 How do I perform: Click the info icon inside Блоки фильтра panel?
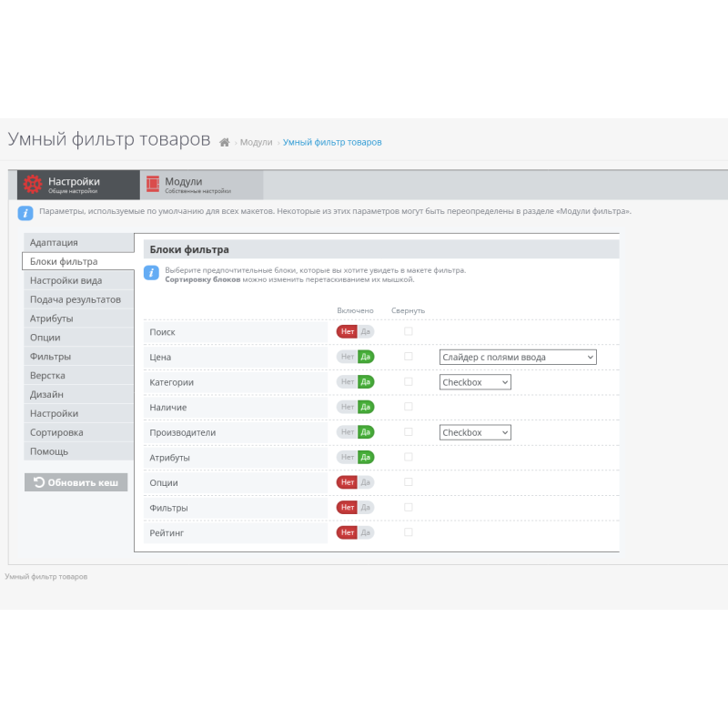(x=151, y=271)
